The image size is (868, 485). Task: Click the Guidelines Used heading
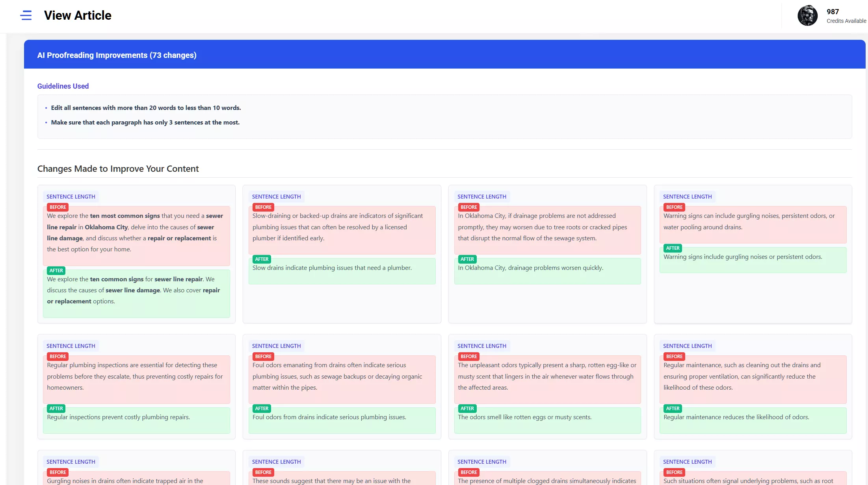click(63, 86)
